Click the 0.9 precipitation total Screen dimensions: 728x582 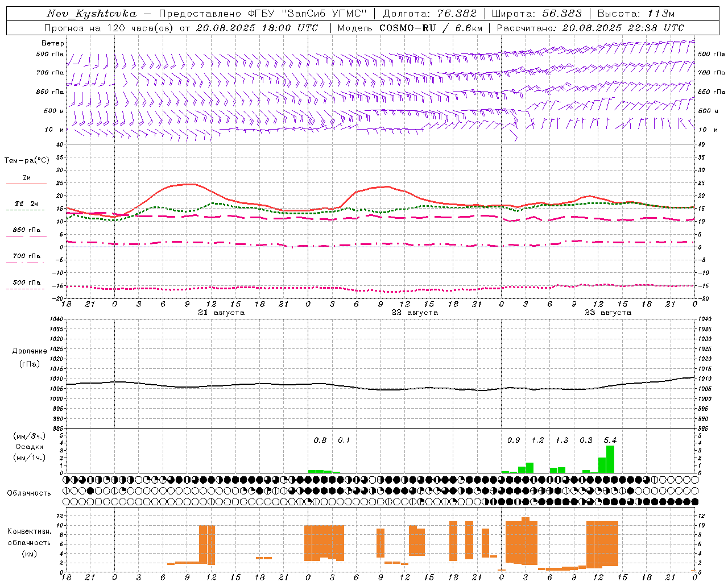point(514,440)
